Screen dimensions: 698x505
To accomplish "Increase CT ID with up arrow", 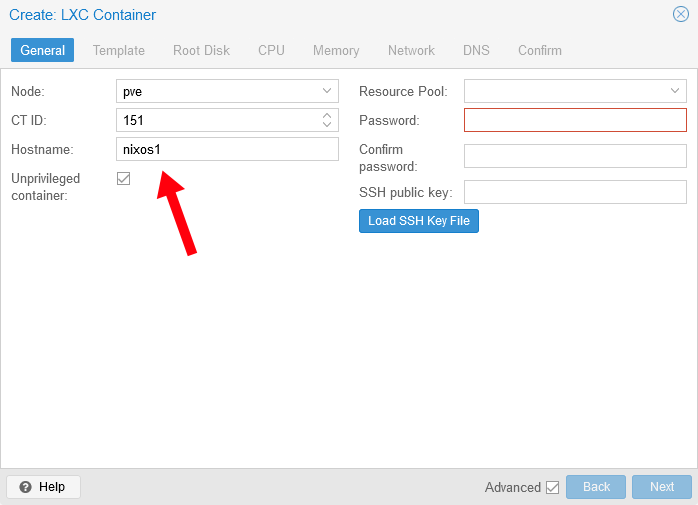I will [327, 116].
